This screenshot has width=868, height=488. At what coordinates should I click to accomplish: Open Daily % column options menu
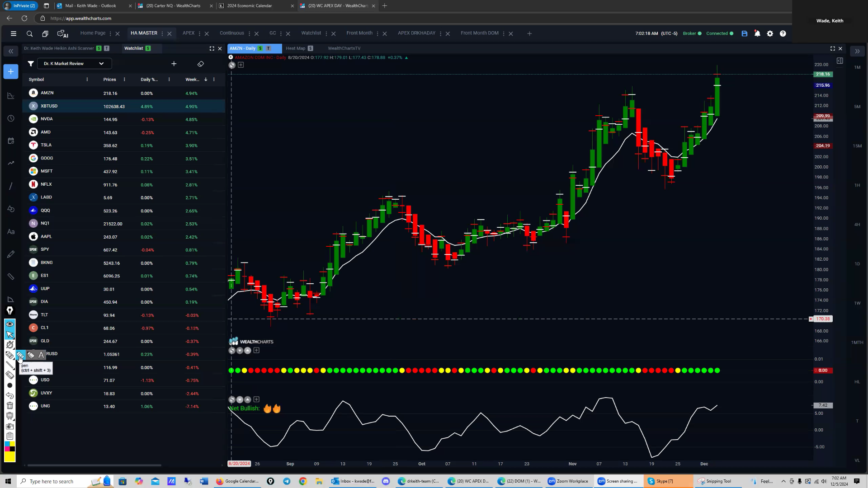tap(169, 80)
